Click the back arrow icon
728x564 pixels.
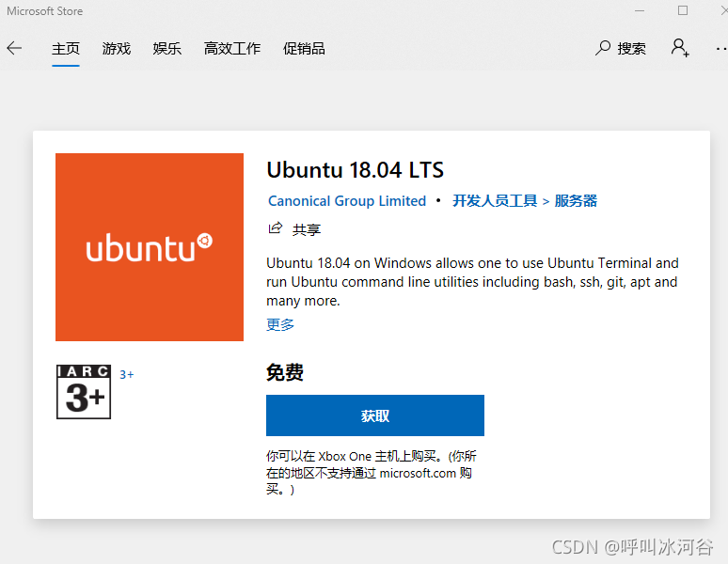14,48
